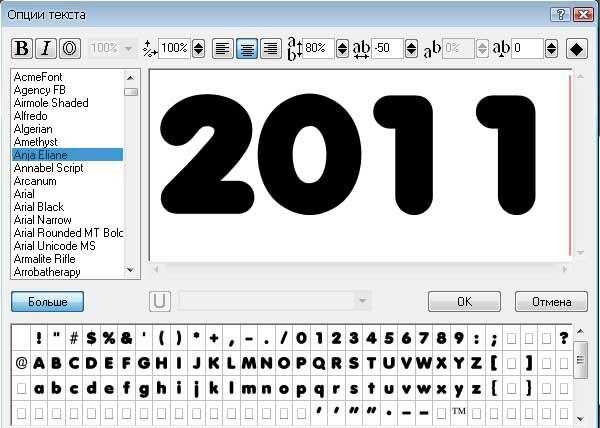Click font list scroll down arrow
This screenshot has width=600, height=428.
(x=130, y=270)
